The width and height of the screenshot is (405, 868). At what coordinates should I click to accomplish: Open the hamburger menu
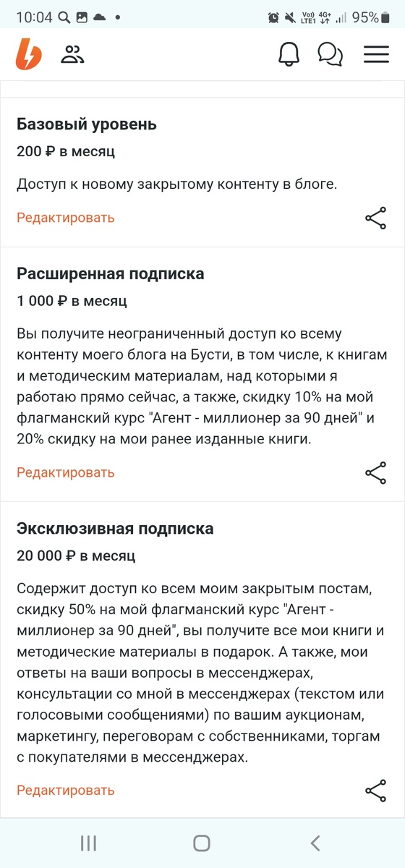376,54
